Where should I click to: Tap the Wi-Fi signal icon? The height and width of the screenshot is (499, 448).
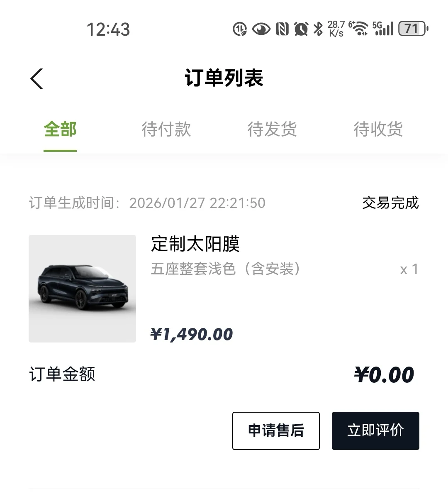(359, 29)
